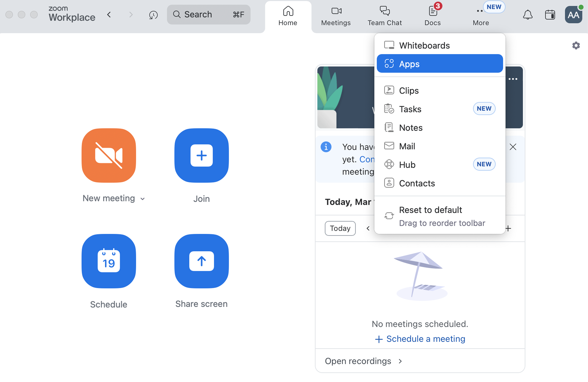Click the Today, Mar date heading
This screenshot has height=382, width=588.
[349, 202]
